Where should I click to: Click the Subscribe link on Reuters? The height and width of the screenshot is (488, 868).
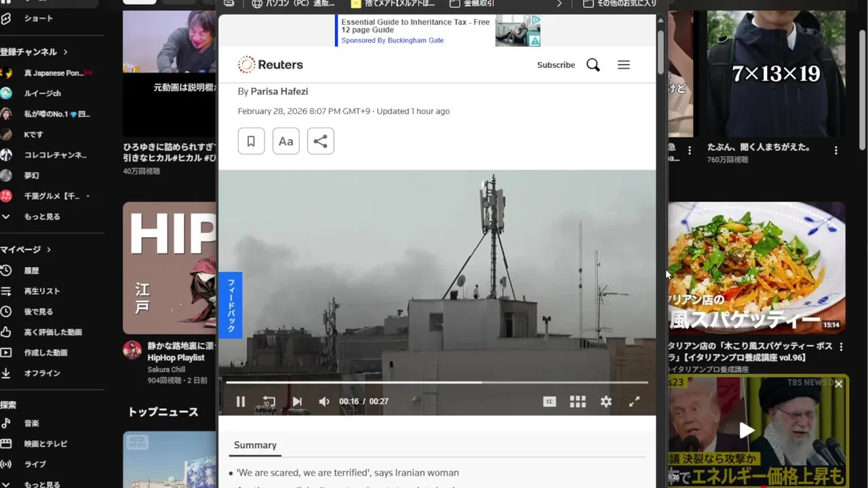tap(556, 65)
